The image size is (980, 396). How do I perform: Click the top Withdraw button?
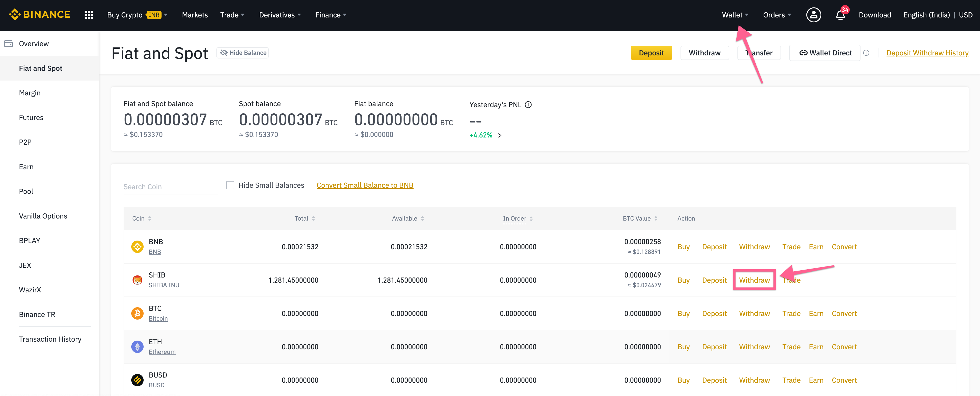point(705,53)
